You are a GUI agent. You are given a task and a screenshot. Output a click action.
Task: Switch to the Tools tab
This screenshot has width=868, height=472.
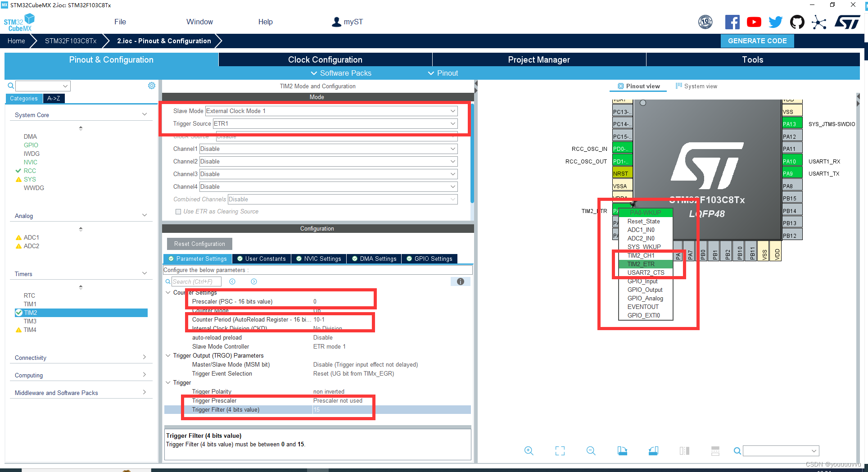coord(753,59)
